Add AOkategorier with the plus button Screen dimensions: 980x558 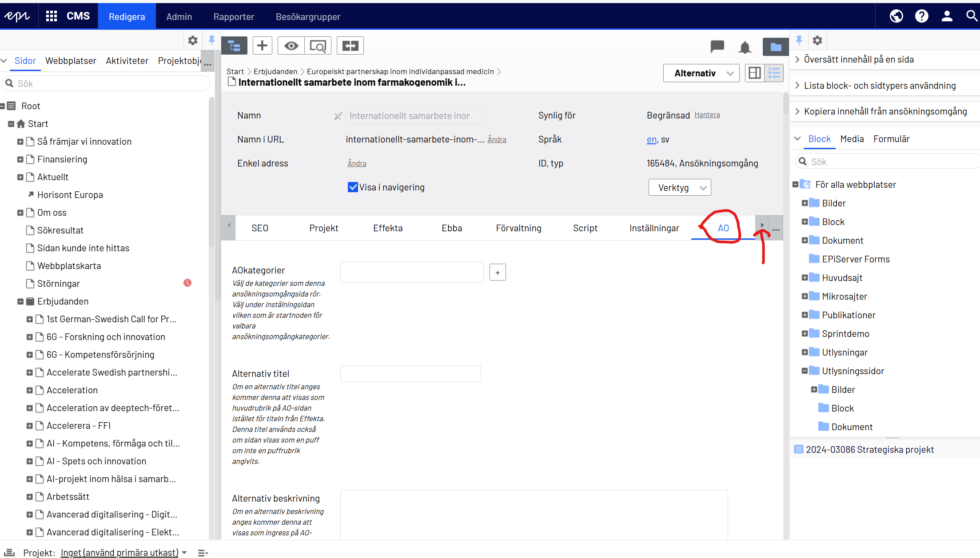point(498,273)
